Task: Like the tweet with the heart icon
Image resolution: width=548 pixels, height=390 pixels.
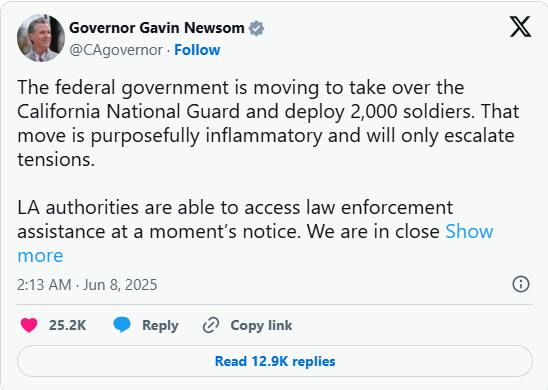Action: [x=29, y=325]
